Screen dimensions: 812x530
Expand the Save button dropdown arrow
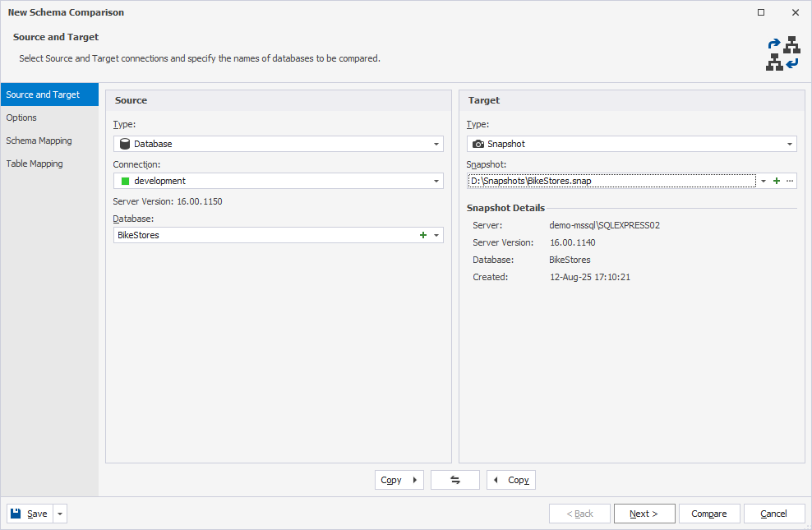tap(58, 513)
